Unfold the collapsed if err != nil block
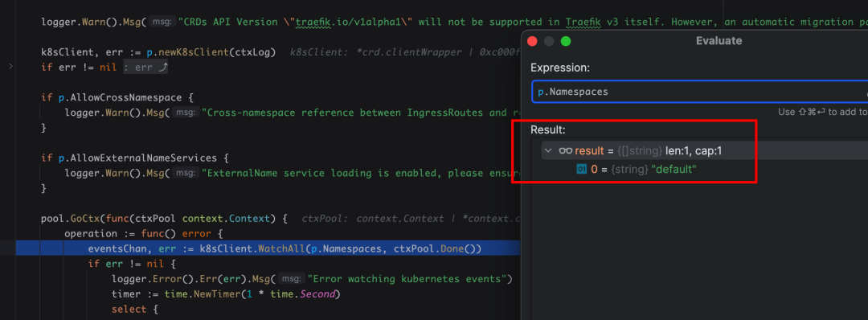The image size is (868, 320). coord(10,67)
